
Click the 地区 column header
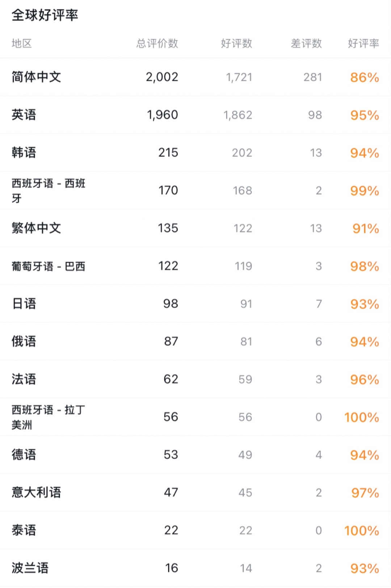point(22,43)
